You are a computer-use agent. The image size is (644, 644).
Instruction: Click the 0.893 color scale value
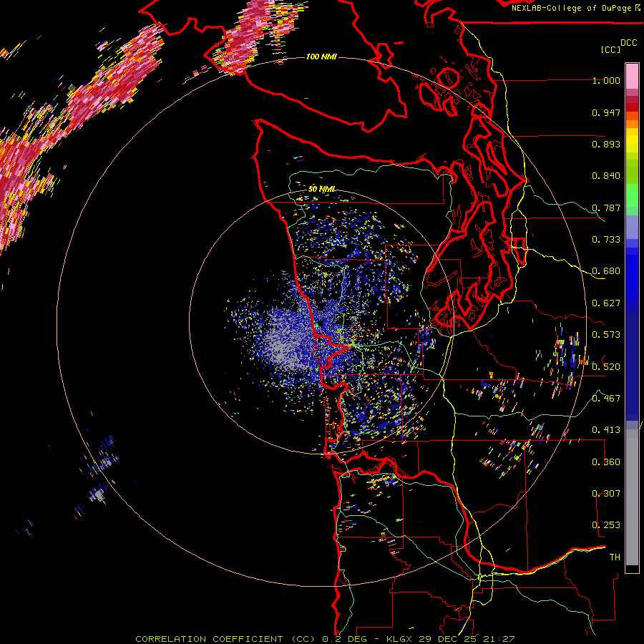pyautogui.click(x=606, y=144)
